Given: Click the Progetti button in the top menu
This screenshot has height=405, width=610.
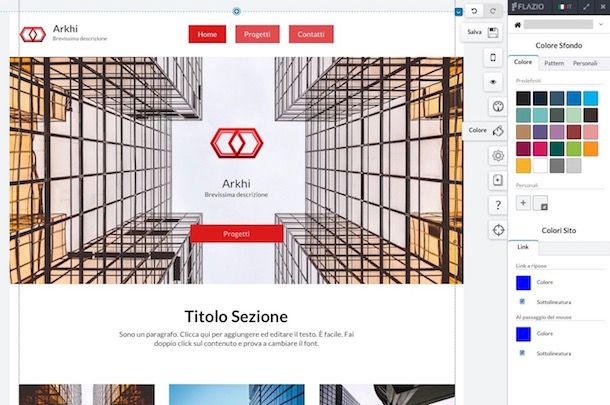Looking at the screenshot, I should tap(257, 34).
